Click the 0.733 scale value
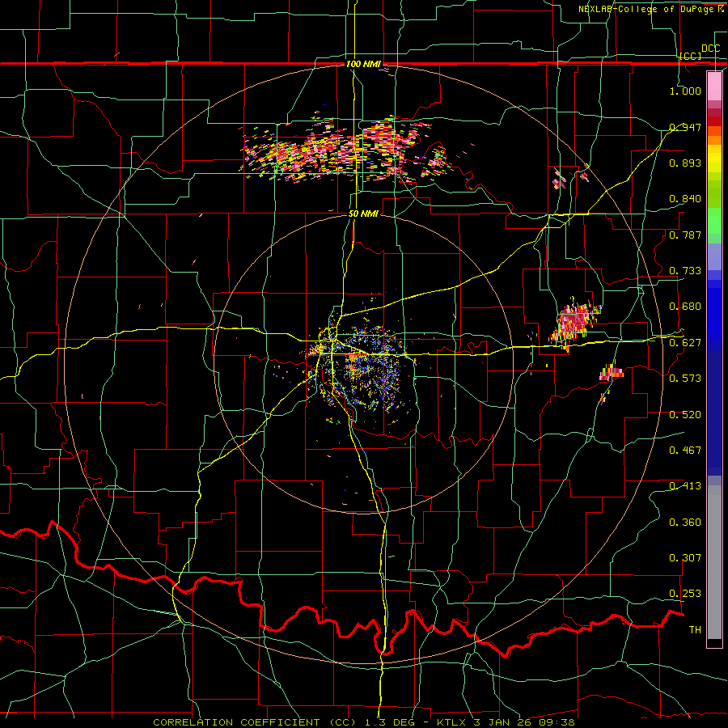Viewport: 728px width, 728px height. pyautogui.click(x=685, y=271)
